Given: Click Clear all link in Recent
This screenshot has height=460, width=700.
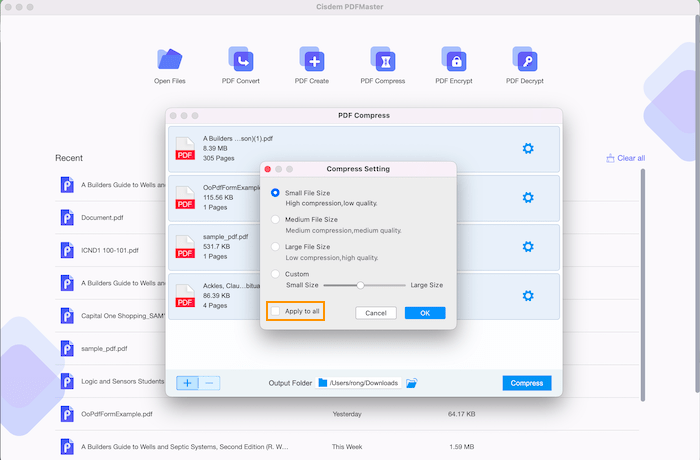Looking at the screenshot, I should (x=631, y=158).
